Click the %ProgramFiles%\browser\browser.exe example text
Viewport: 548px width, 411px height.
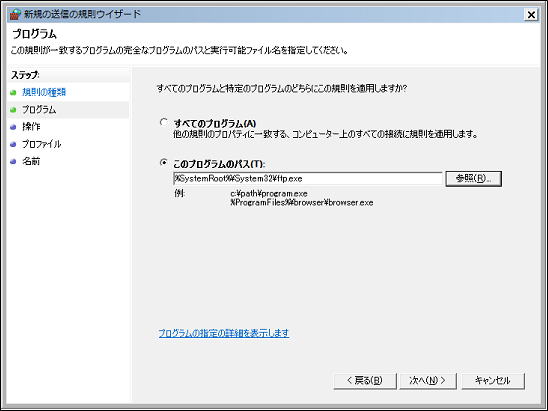pos(302,203)
